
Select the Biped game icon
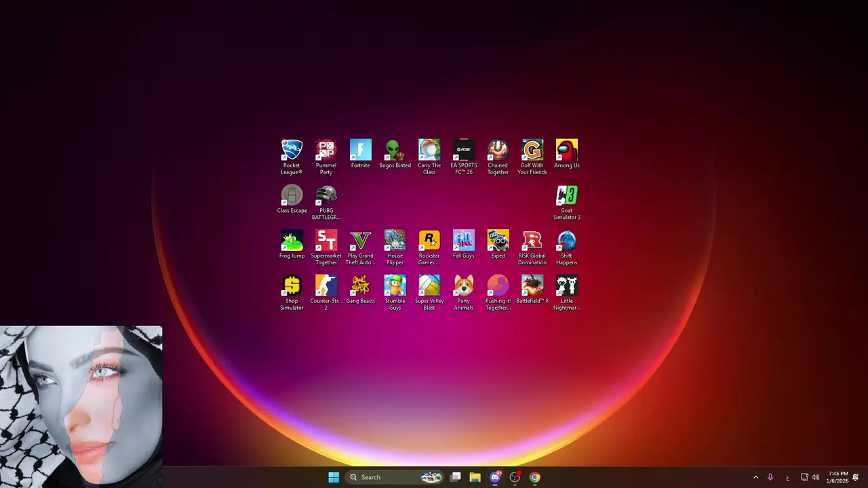498,245
